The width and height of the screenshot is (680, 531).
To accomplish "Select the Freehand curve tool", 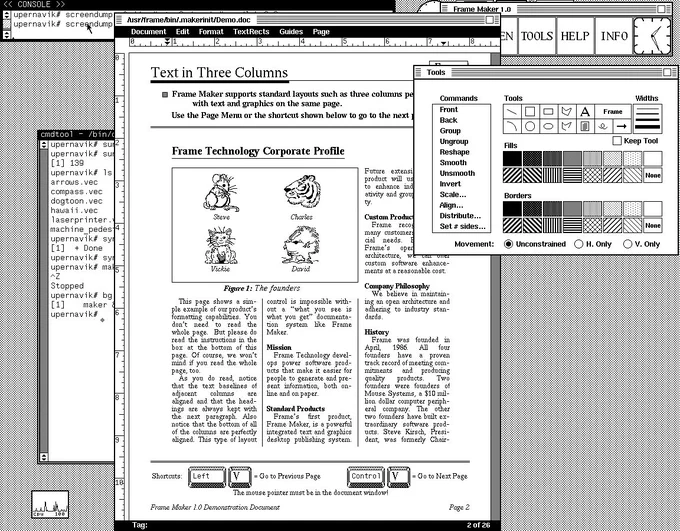I will [603, 126].
